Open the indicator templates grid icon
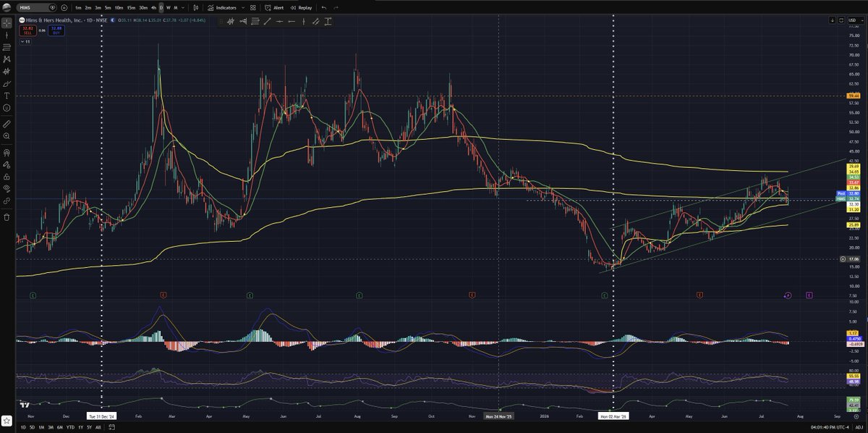The width and height of the screenshot is (868, 433). click(x=253, y=7)
